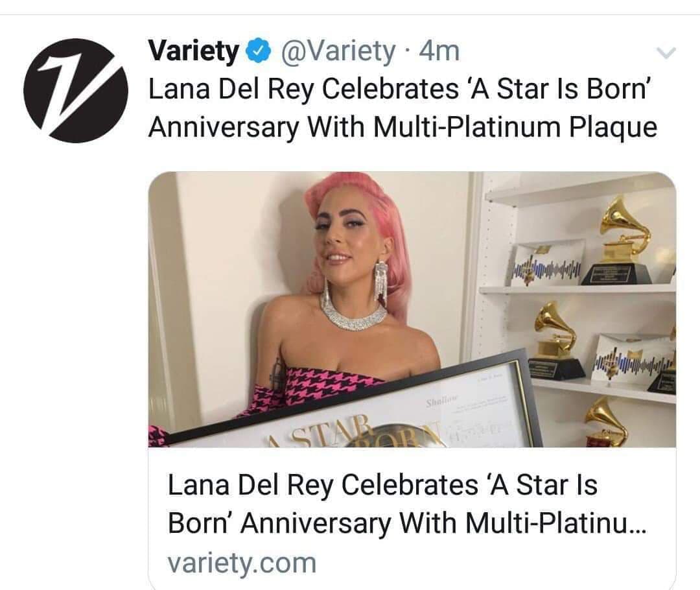Visit the @Variety handle
This screenshot has height=590, width=700.
[336, 51]
